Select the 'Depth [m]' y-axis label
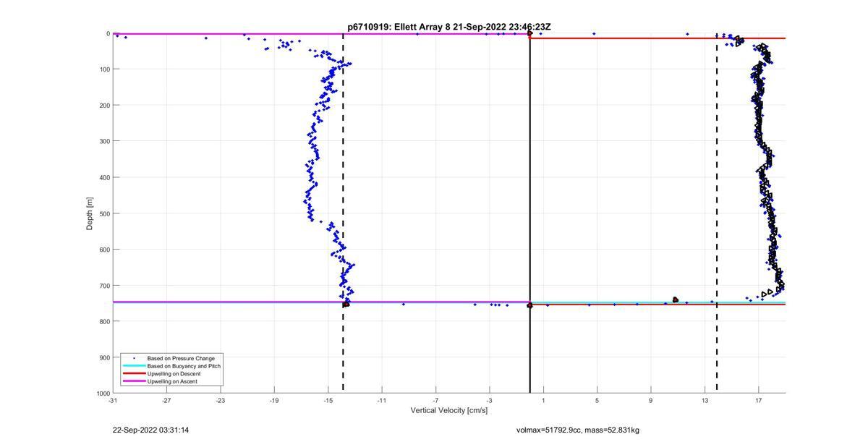 [x=90, y=213]
